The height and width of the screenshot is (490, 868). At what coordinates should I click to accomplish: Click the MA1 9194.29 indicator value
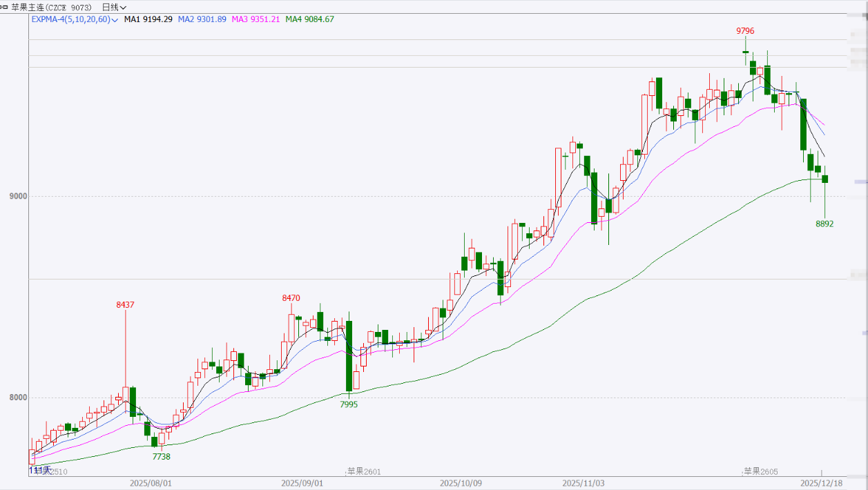(x=148, y=19)
